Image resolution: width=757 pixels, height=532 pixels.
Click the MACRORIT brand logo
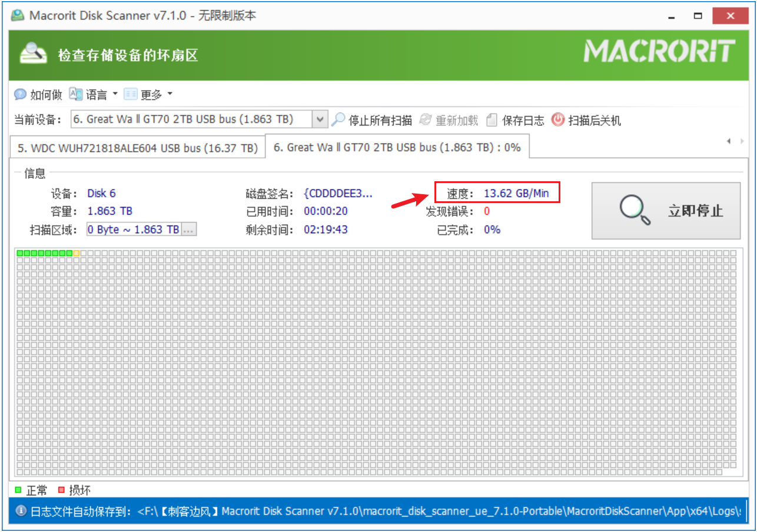point(660,51)
